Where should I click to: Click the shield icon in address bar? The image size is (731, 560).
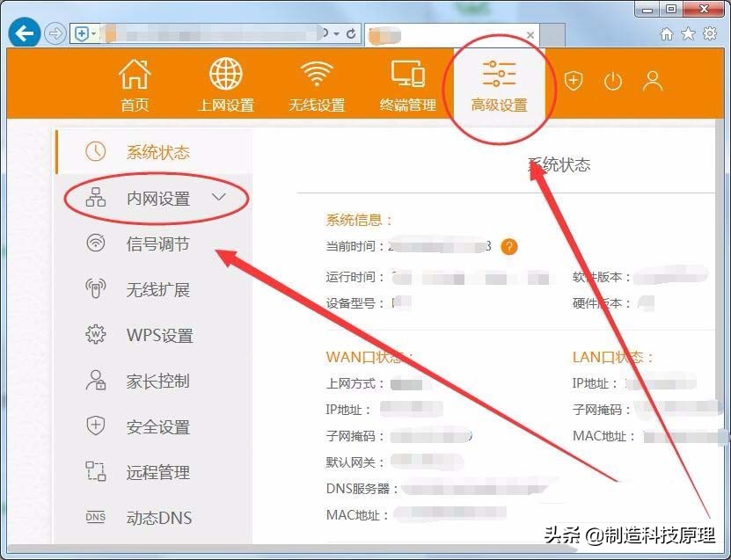click(81, 33)
